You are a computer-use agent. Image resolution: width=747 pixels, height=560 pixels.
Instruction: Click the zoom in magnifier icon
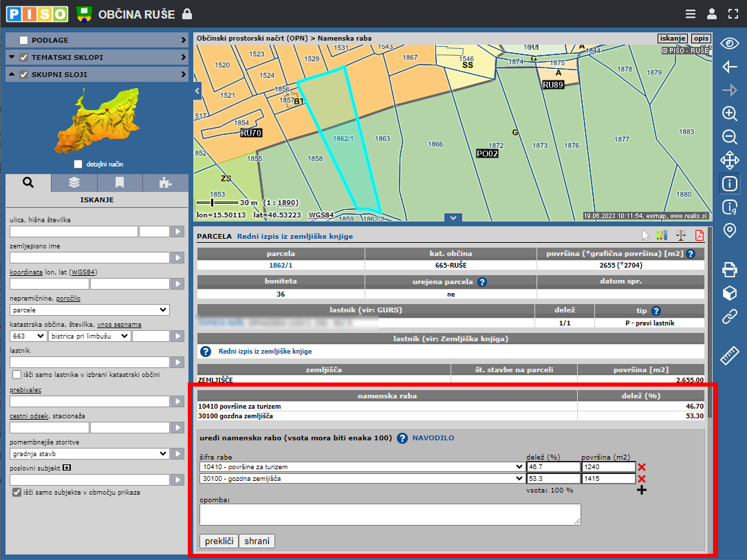pyautogui.click(x=729, y=114)
